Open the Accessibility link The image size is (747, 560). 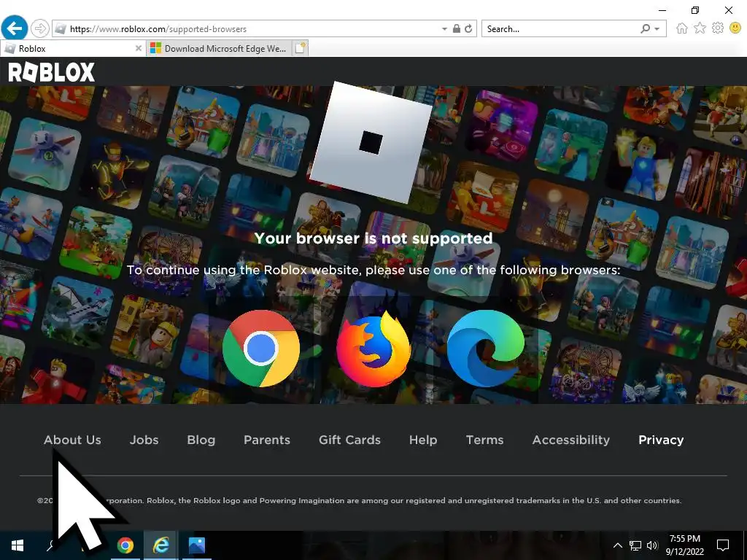[570, 440]
